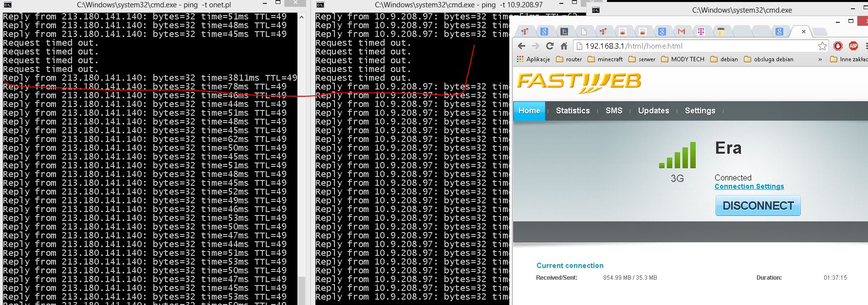Switch to the Gmail tab
The height and width of the screenshot is (305, 868).
click(x=682, y=32)
